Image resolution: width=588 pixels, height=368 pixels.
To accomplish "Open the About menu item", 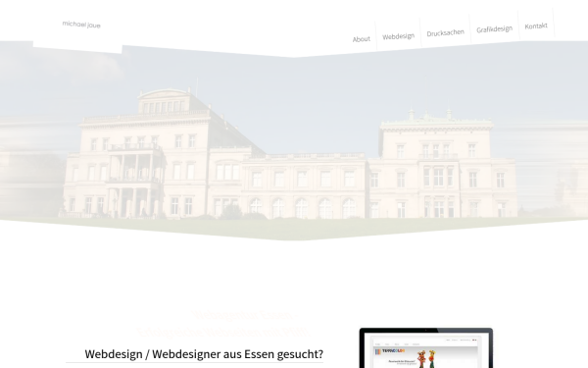I will pos(361,39).
